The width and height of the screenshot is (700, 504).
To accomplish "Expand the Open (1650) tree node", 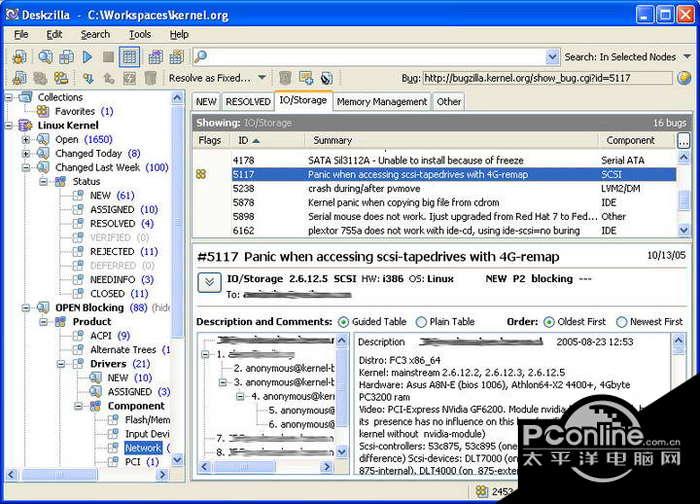I will click(x=26, y=140).
